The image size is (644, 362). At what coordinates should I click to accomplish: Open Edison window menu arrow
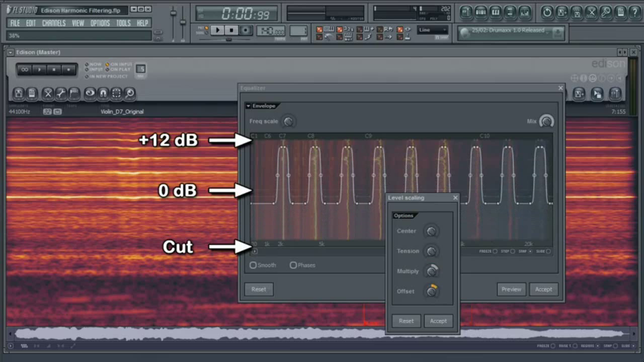tap(11, 52)
